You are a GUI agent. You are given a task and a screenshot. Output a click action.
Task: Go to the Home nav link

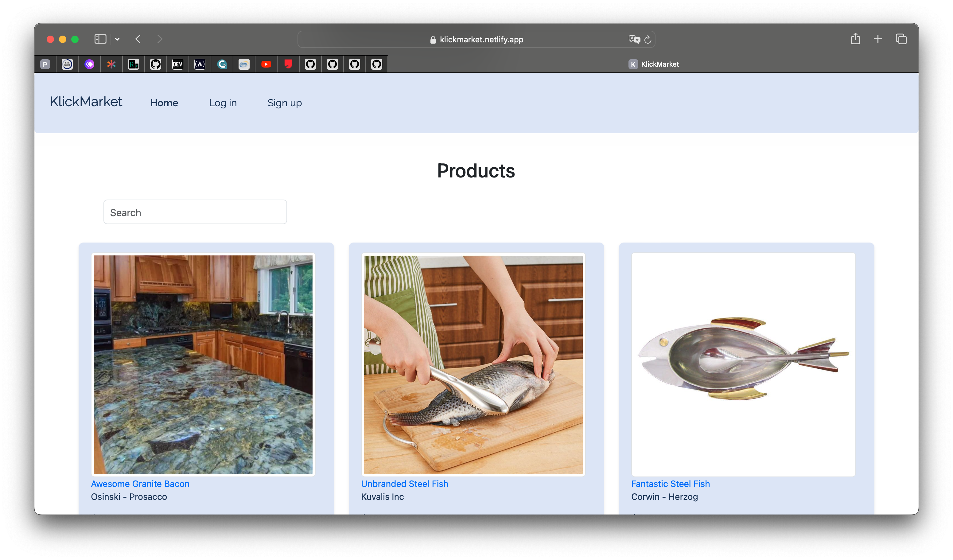164,103
